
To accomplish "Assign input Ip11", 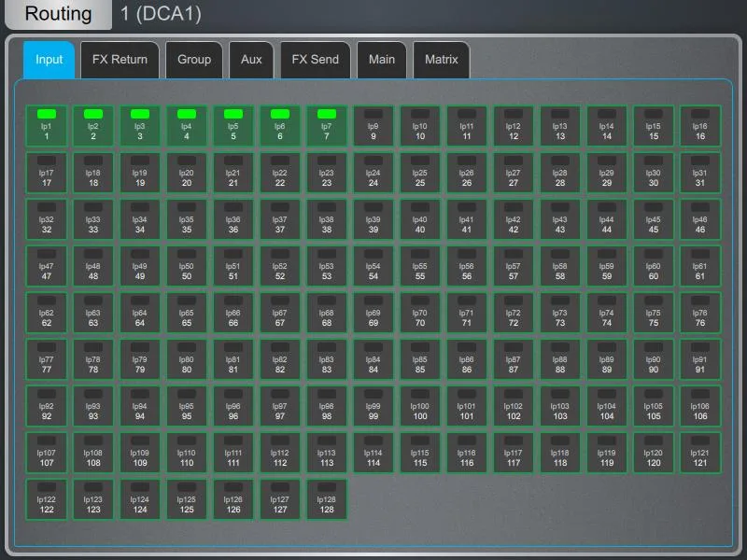I will (466, 126).
